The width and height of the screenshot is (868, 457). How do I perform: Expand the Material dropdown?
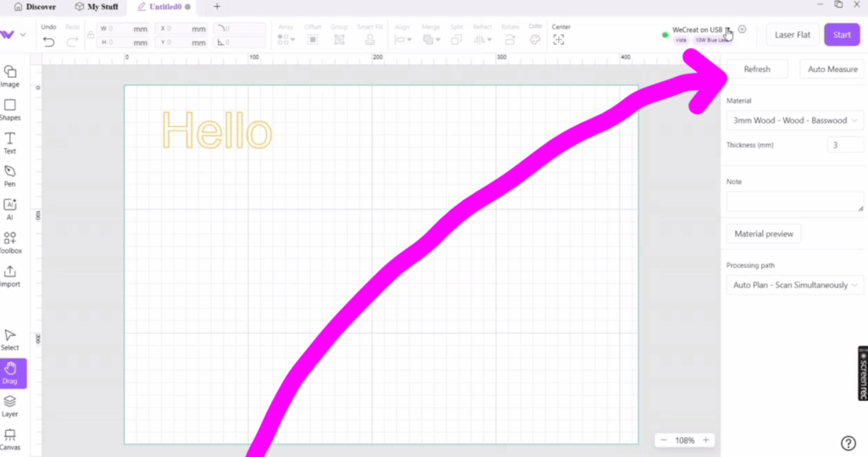pos(794,120)
